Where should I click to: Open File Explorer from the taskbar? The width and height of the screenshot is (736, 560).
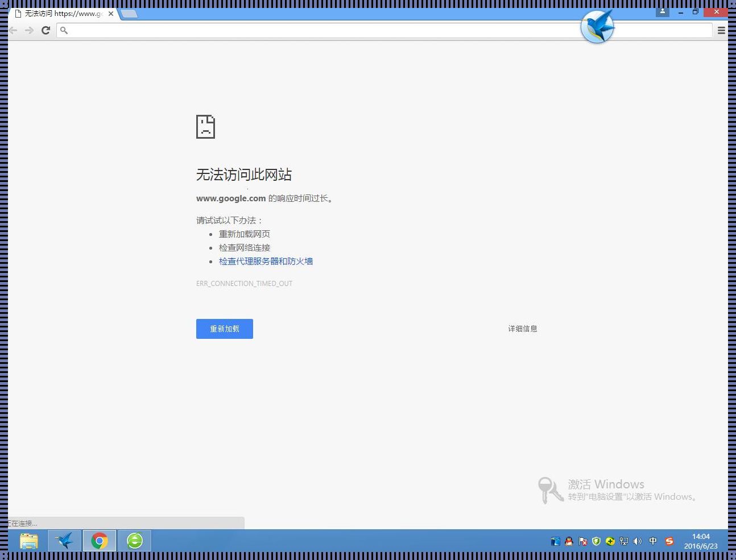[x=29, y=541]
